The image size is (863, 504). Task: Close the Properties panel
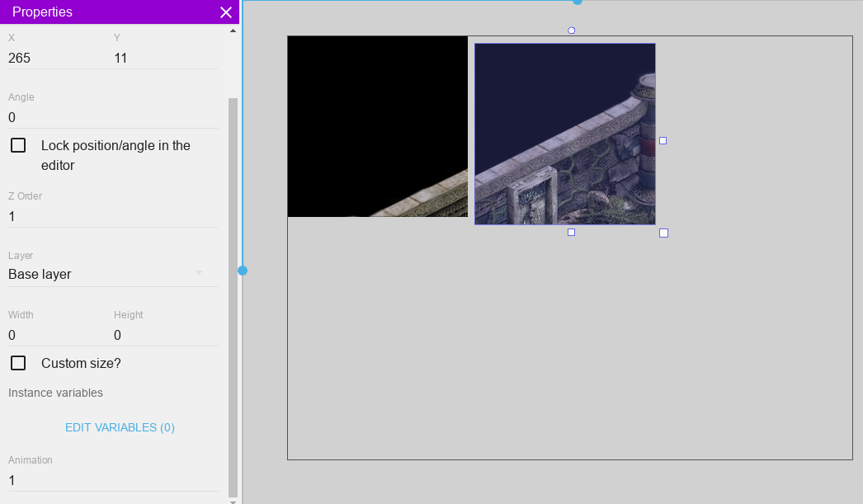click(226, 12)
